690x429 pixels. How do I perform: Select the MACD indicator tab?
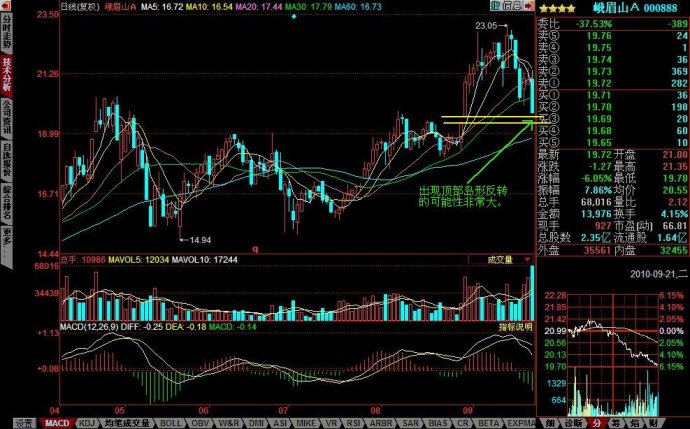pos(57,423)
